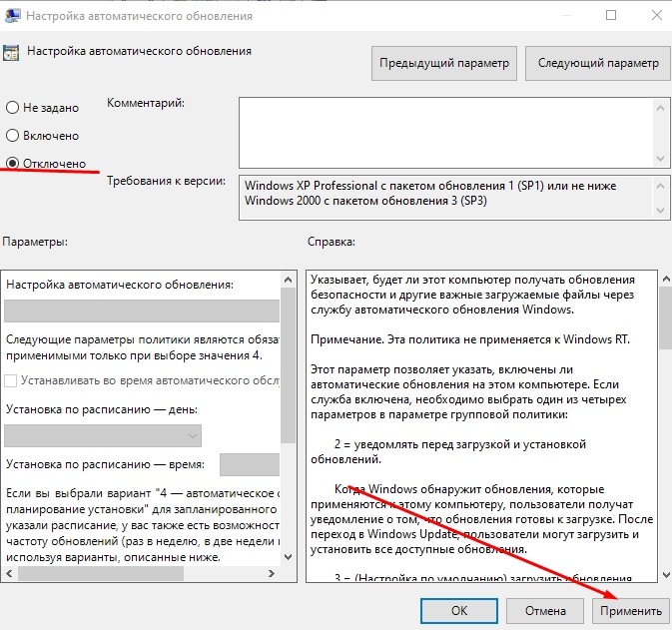Click scroll-down arrow of the Параметры panel
Screen dimensions: 672x630
coord(288,557)
